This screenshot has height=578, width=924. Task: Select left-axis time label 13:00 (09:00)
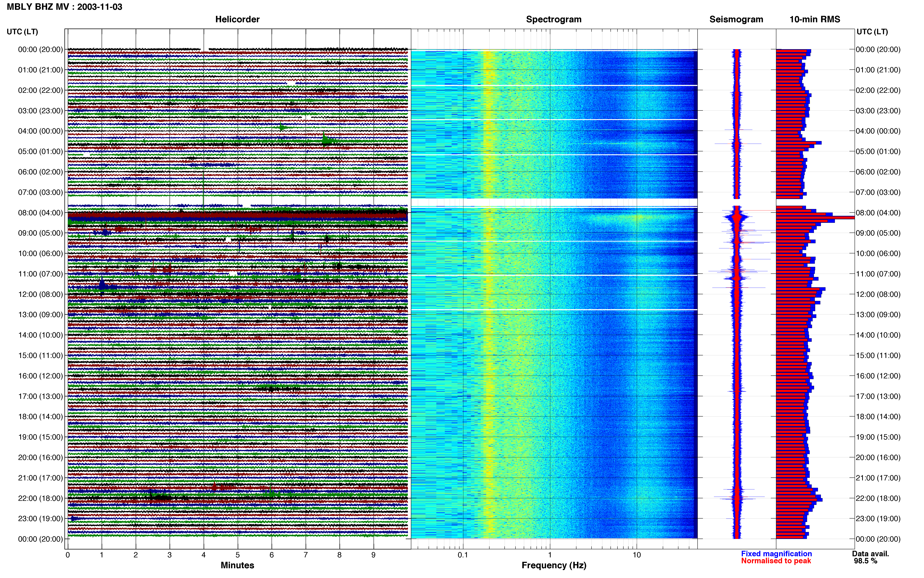(x=41, y=315)
